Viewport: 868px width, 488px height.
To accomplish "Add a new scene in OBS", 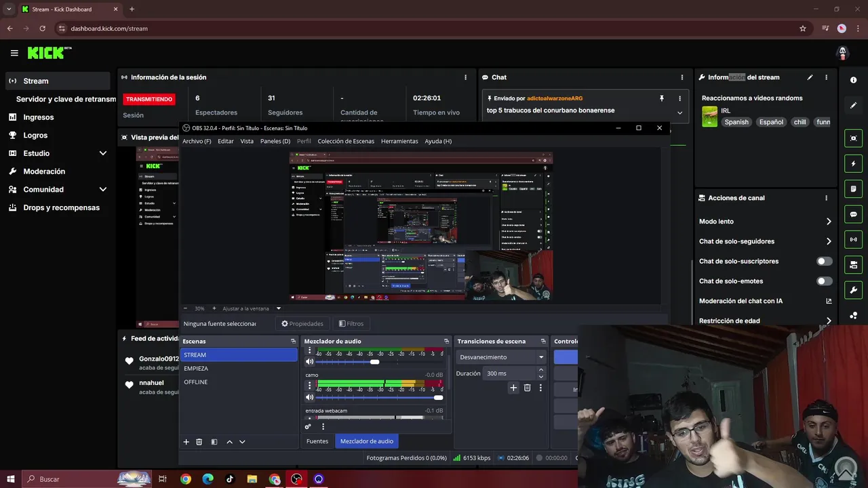I will (x=186, y=442).
